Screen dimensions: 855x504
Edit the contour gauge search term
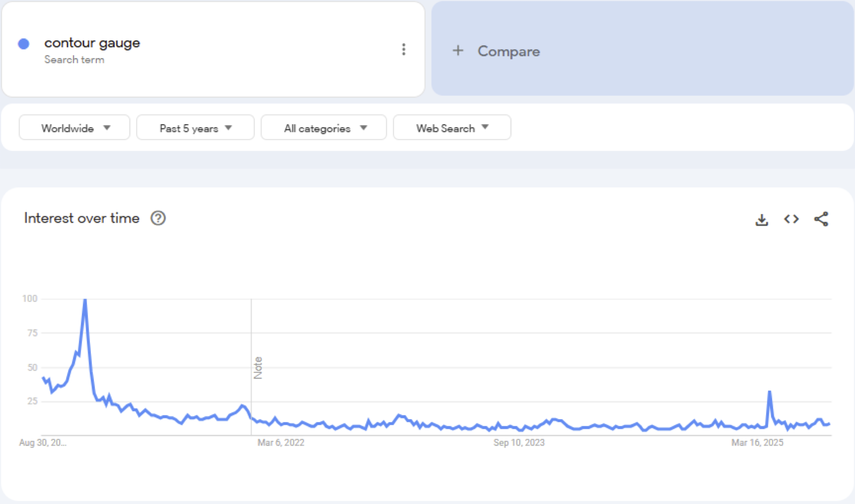[92, 43]
